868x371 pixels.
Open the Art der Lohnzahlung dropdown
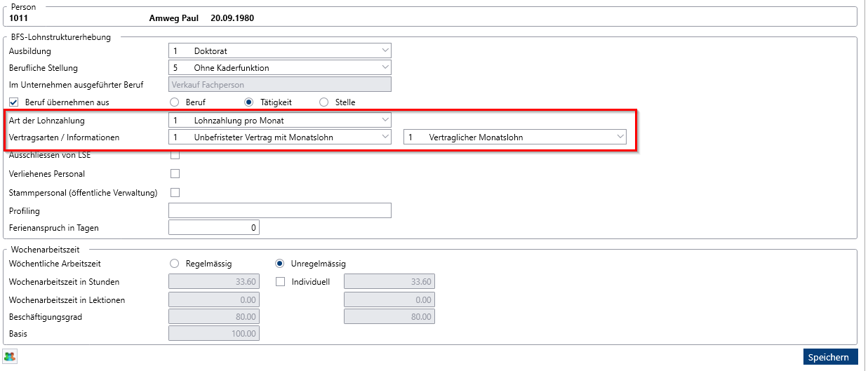(280, 121)
